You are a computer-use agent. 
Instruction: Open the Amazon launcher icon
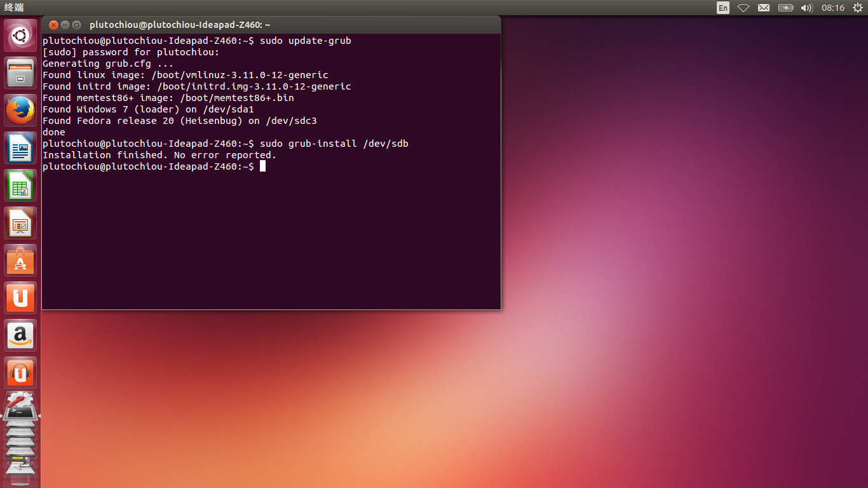coord(20,335)
